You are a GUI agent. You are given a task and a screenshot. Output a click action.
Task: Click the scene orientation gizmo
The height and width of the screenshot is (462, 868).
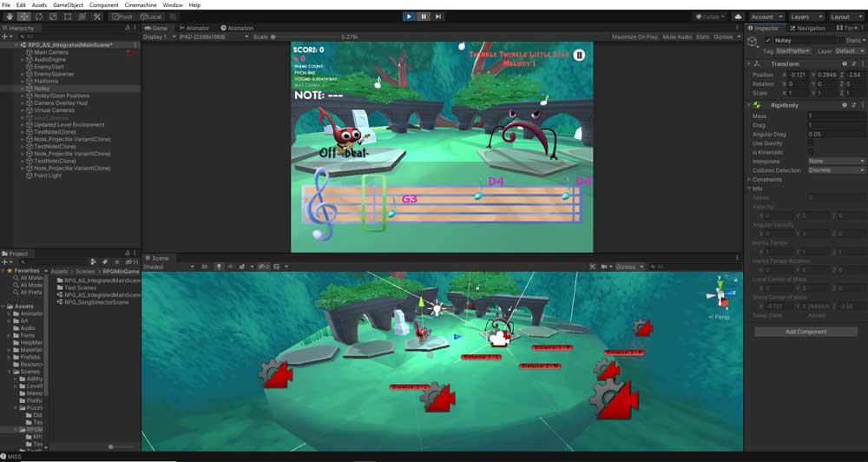pyautogui.click(x=720, y=294)
